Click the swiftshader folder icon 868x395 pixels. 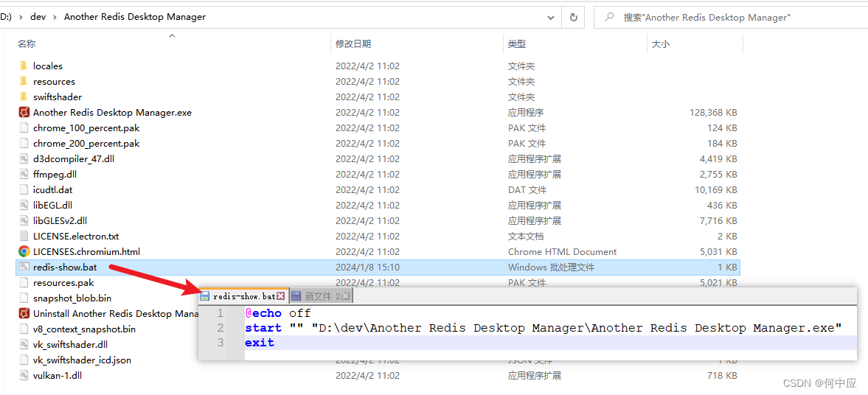click(x=24, y=97)
